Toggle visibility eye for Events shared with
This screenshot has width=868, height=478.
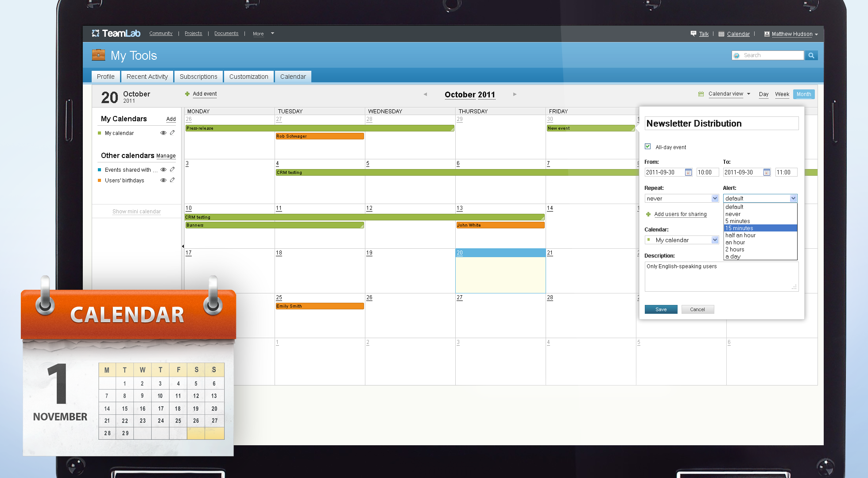coord(163,170)
